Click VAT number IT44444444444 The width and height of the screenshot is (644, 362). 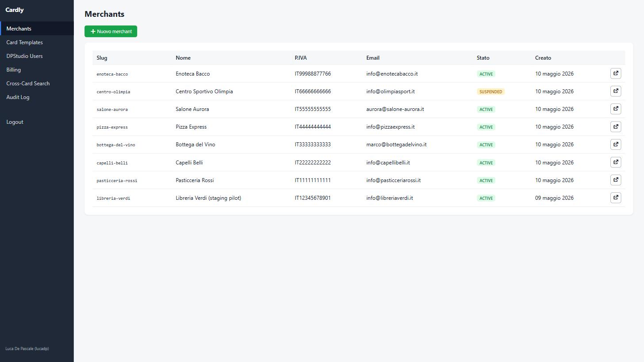pyautogui.click(x=313, y=127)
